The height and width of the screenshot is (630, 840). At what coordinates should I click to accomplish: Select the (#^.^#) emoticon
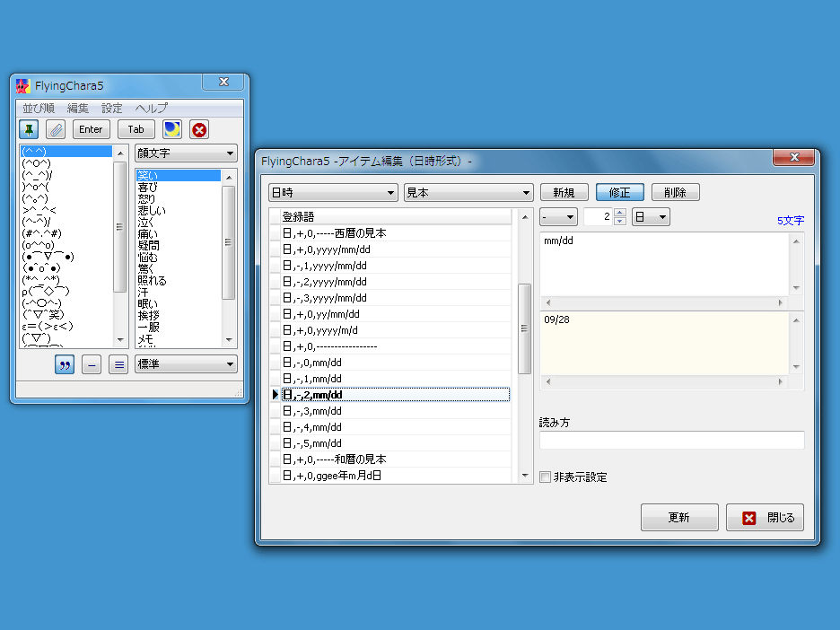pyautogui.click(x=66, y=233)
